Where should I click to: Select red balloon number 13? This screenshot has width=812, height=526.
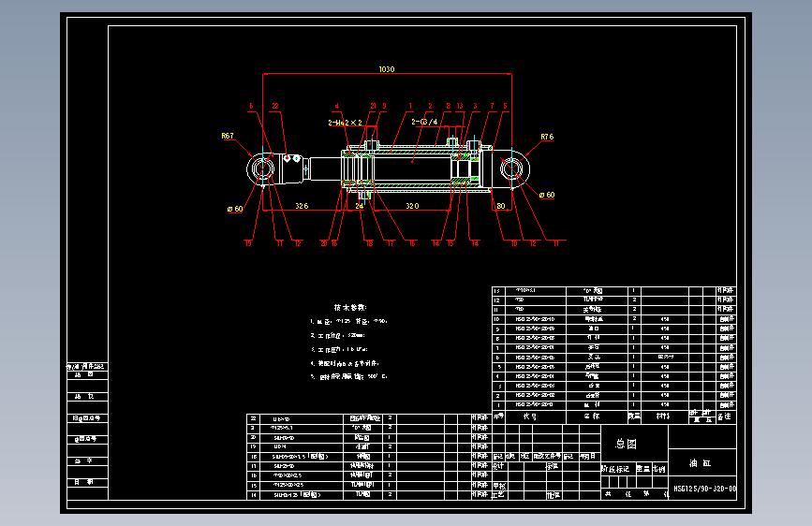[460, 106]
